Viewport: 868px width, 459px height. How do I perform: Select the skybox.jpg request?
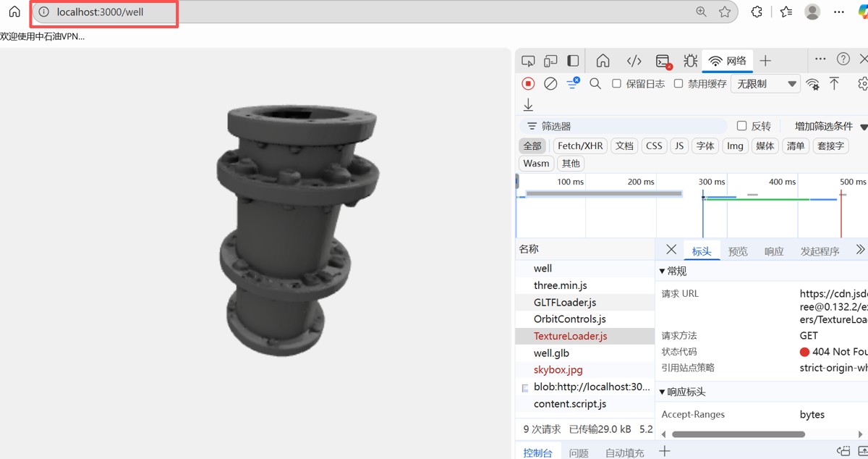point(584,370)
